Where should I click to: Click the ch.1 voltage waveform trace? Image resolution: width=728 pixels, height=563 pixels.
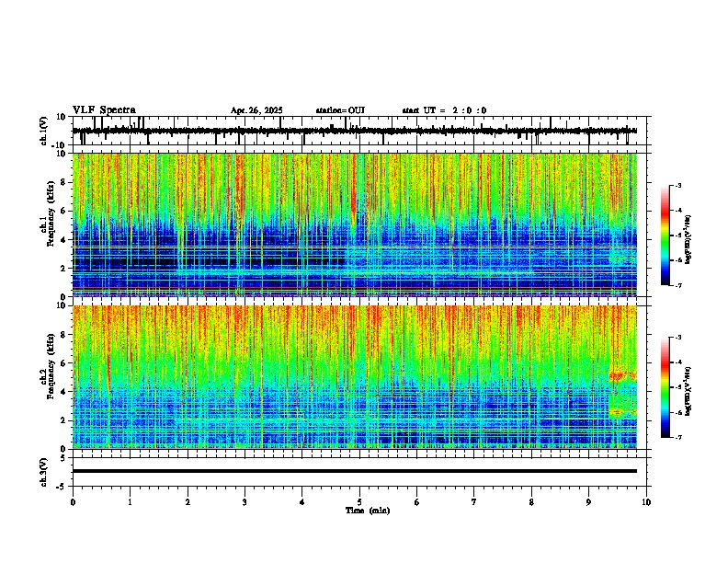(354, 131)
